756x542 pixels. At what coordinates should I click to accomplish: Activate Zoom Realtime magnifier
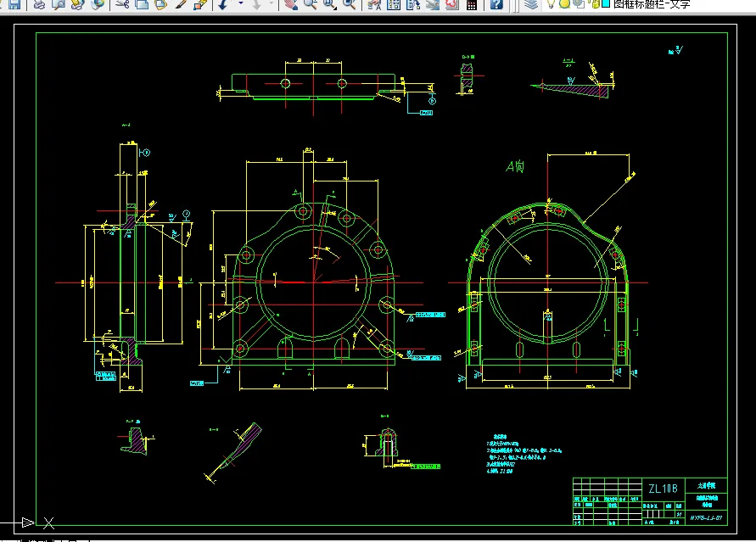pyautogui.click(x=310, y=4)
